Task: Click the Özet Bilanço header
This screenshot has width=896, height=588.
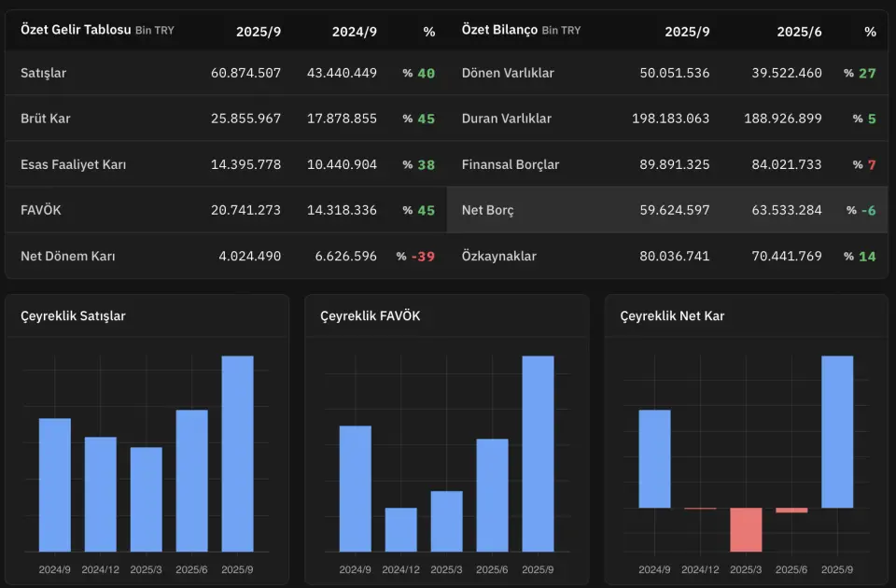Action: tap(499, 30)
